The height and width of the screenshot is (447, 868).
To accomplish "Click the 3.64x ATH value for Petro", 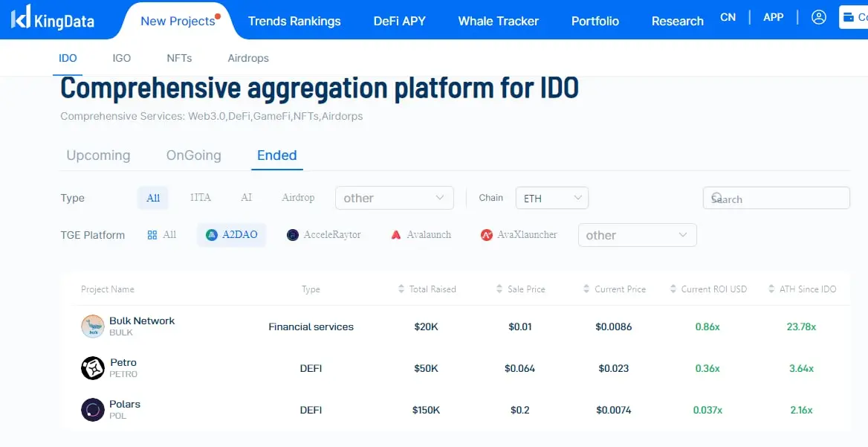I will pos(801,368).
